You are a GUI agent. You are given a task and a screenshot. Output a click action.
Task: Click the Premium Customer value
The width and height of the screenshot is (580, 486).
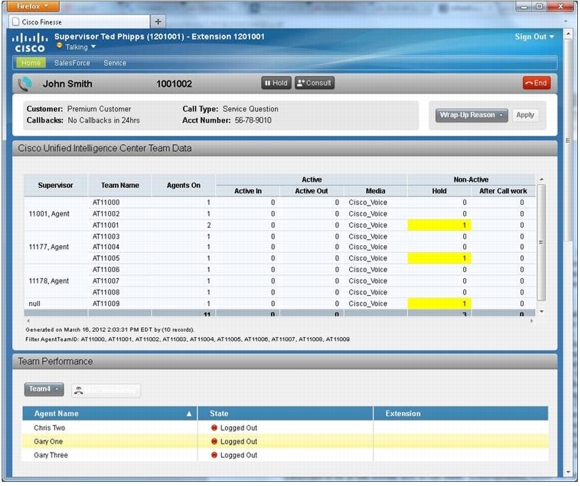click(99, 109)
